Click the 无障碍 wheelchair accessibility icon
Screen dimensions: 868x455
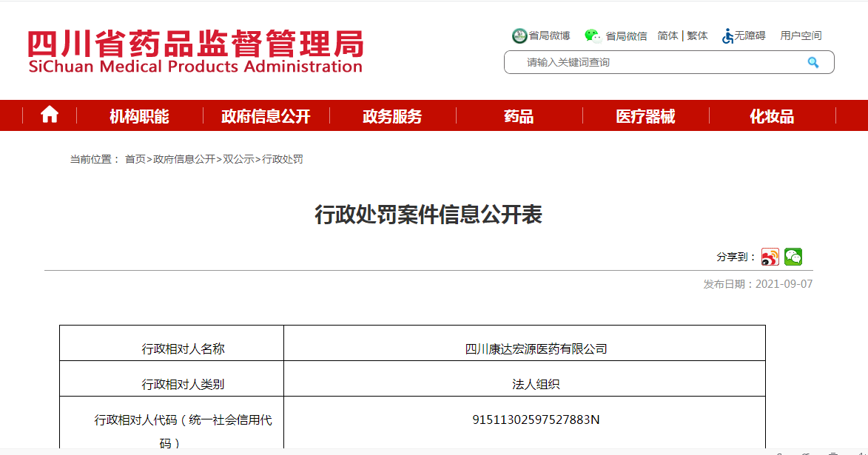(x=727, y=36)
